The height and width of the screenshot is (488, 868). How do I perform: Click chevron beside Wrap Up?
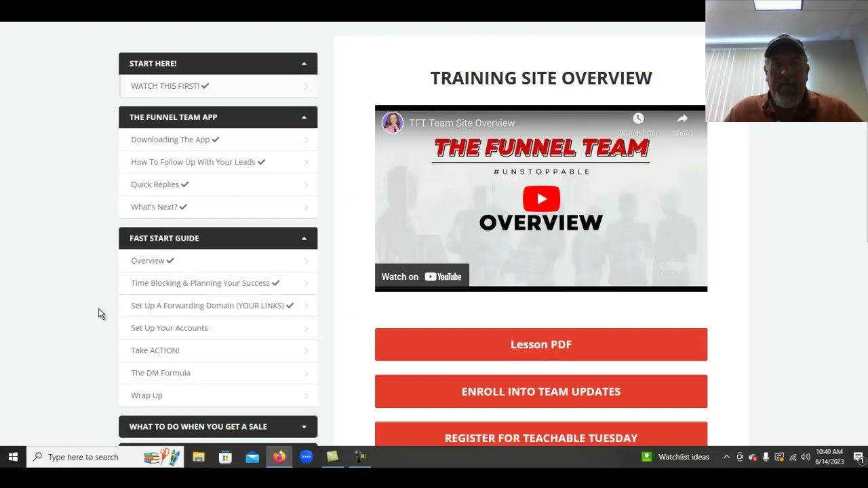pos(306,396)
